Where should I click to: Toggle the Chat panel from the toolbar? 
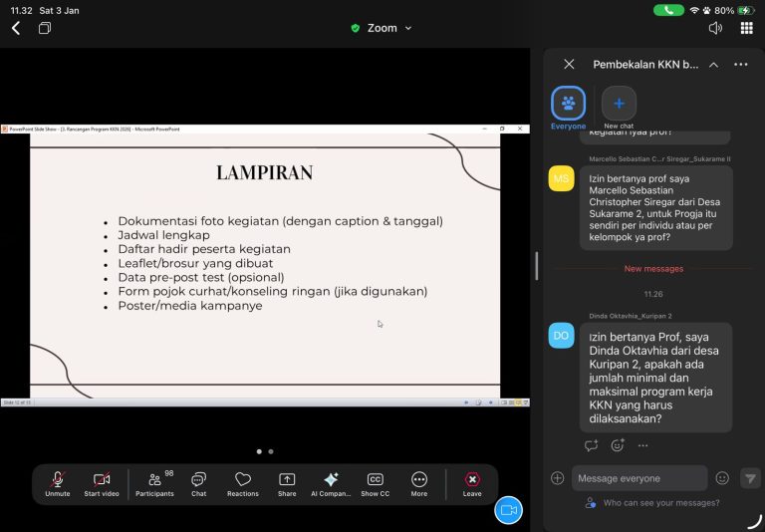click(198, 483)
